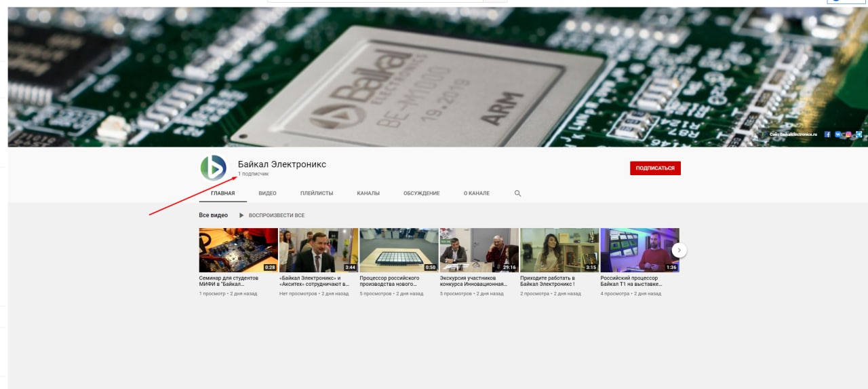Click the Байкал Электроникс channel name

pyautogui.click(x=282, y=164)
